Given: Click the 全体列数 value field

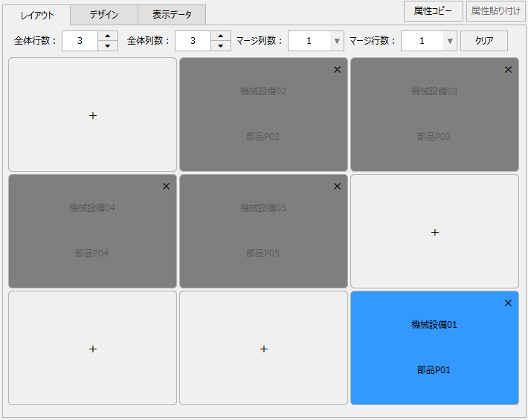Looking at the screenshot, I should pos(193,41).
